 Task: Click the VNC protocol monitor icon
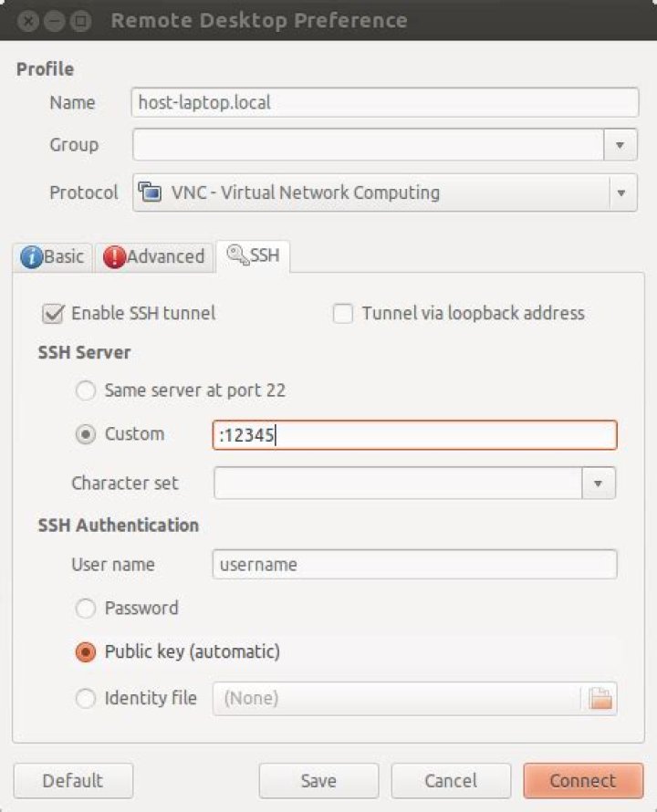150,193
